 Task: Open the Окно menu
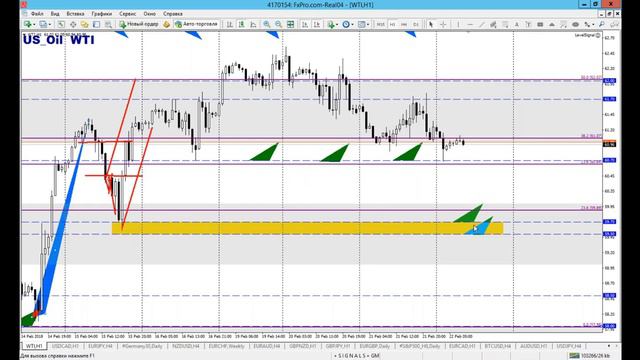[149, 13]
